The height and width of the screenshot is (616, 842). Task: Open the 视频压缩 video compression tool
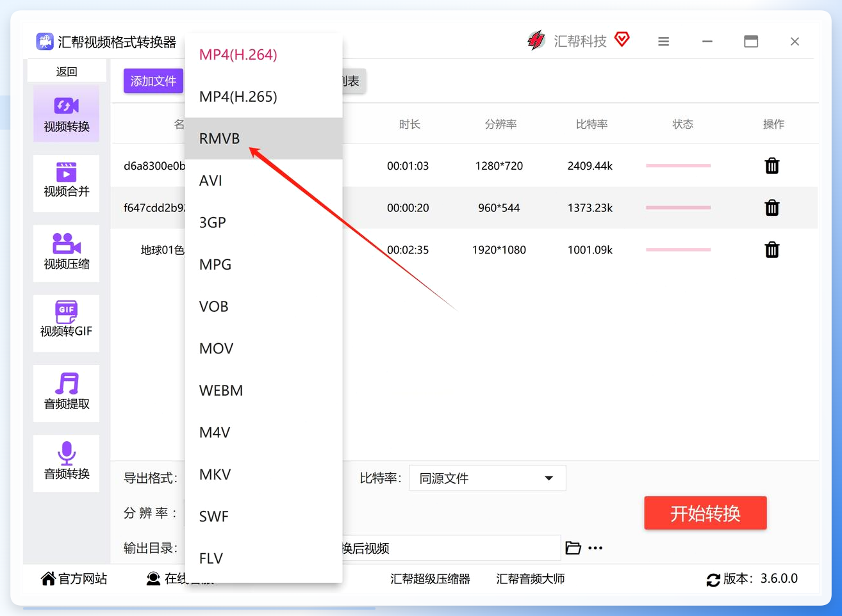coord(67,254)
